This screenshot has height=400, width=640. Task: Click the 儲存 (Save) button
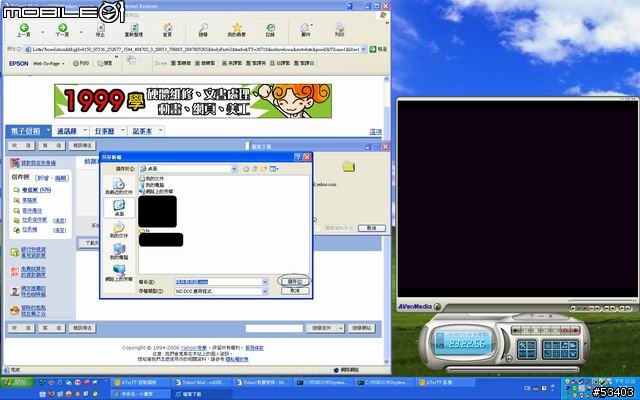(295, 281)
